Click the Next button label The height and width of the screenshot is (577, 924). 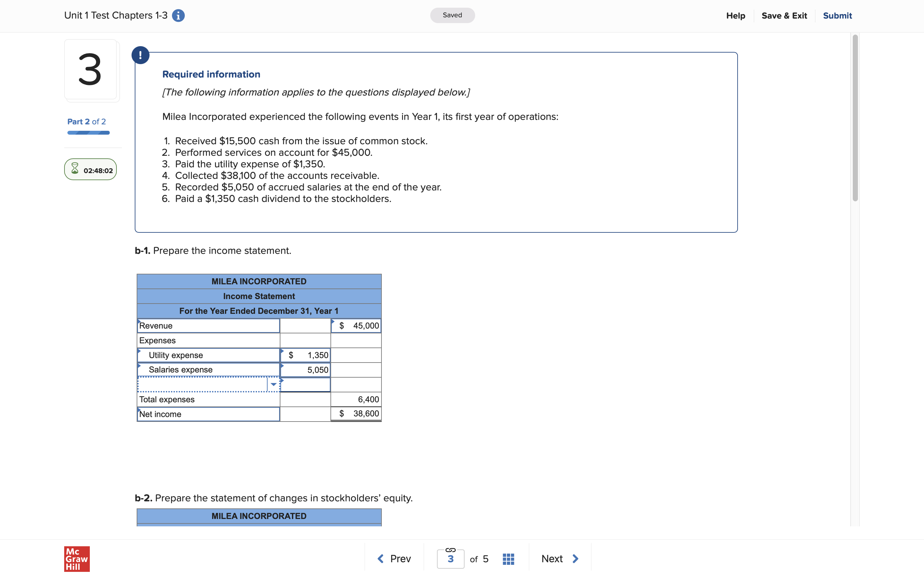pos(552,558)
